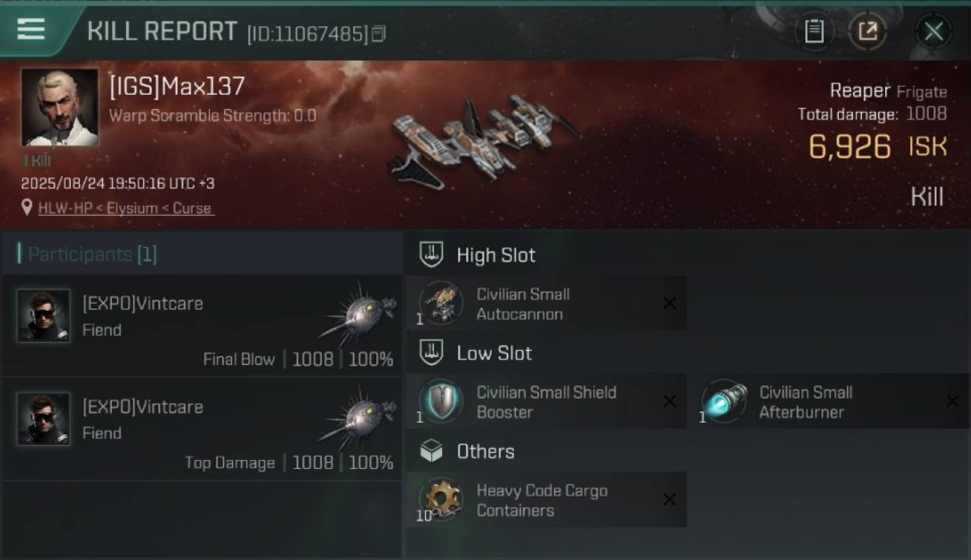Close the kill report window
This screenshot has width=971, height=560.
(934, 31)
